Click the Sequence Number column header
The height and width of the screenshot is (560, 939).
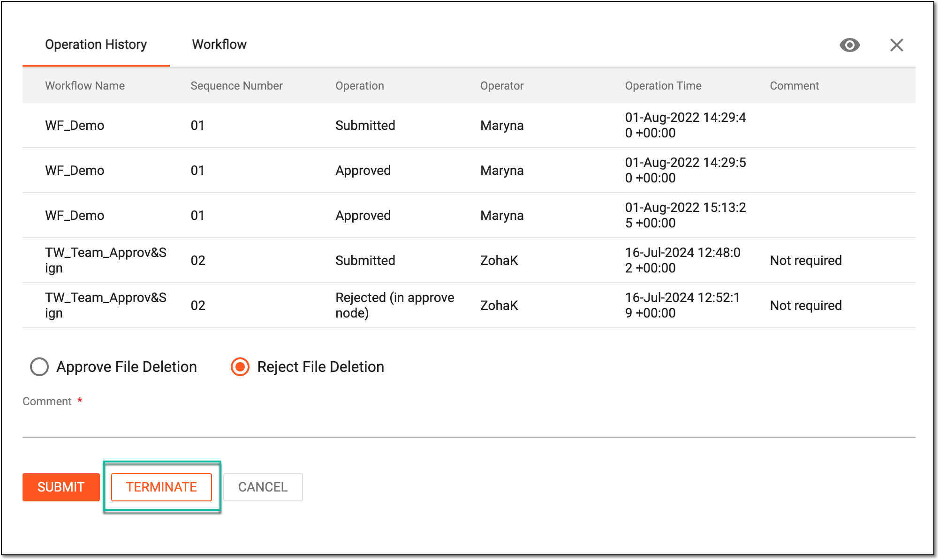(x=236, y=86)
